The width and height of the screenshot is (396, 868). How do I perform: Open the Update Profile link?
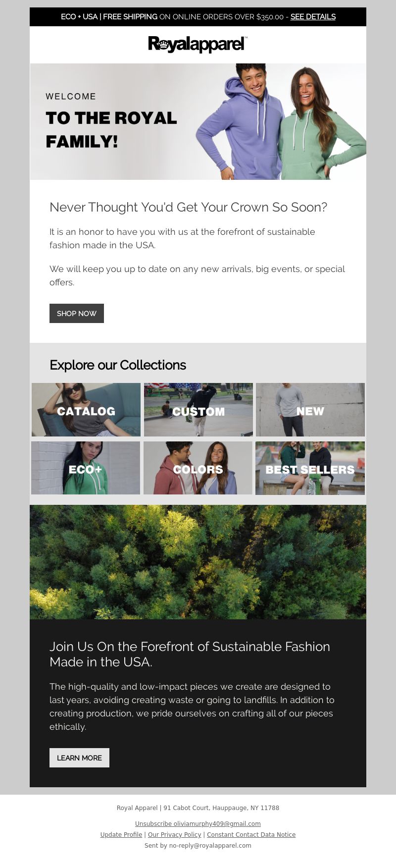(121, 835)
